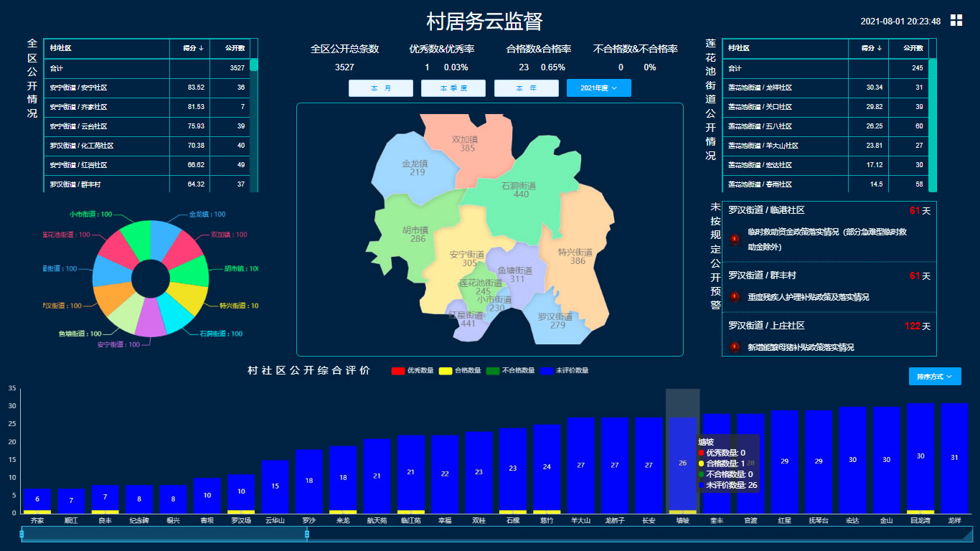Image resolution: width=980 pixels, height=551 pixels.
Task: Click right handle of the chart zoom slider
Action: 307,534
